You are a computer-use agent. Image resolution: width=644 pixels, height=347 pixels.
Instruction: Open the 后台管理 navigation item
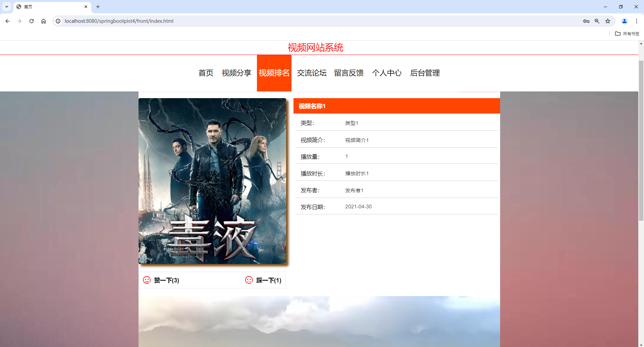[x=425, y=73]
